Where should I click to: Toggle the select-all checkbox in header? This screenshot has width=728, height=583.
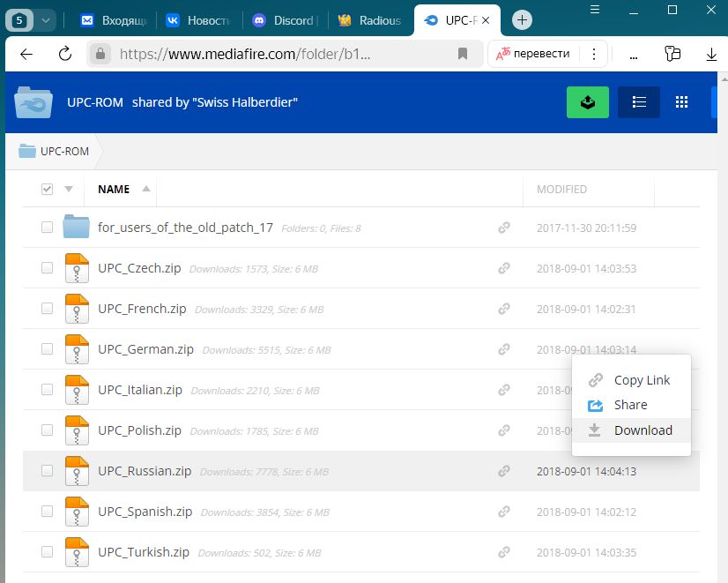47,189
